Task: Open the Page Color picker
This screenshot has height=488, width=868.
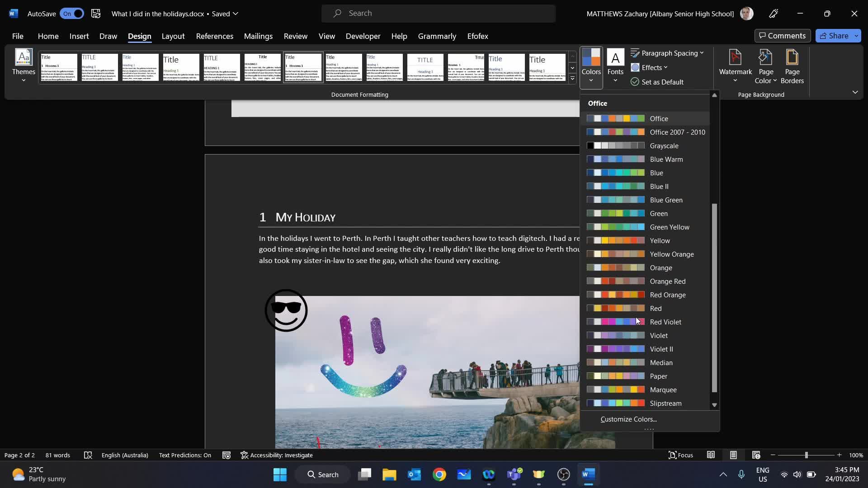Action: point(765,66)
